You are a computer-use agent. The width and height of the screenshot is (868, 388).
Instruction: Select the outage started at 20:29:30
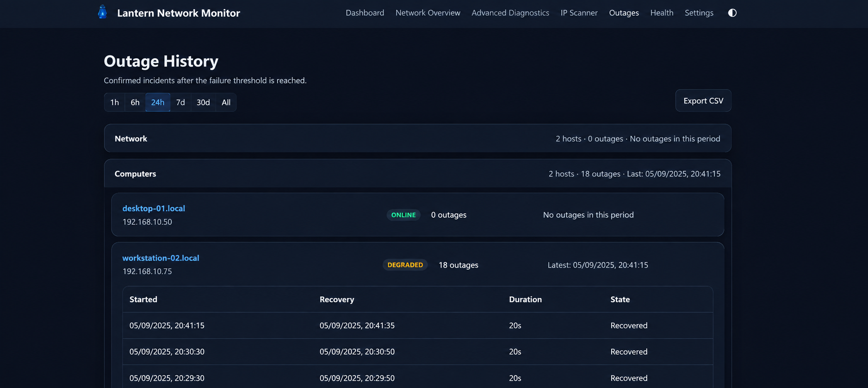coord(417,377)
